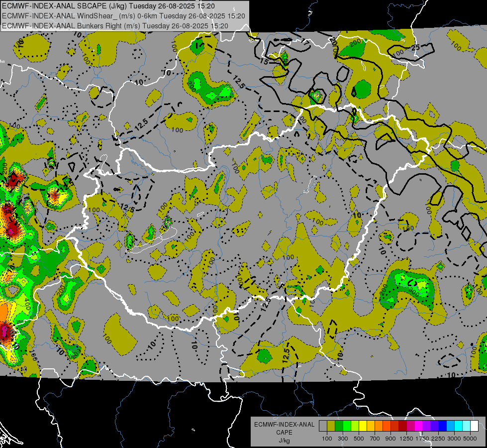Click the legend tick label 700
The width and height of the screenshot is (487, 448).
[x=375, y=439]
